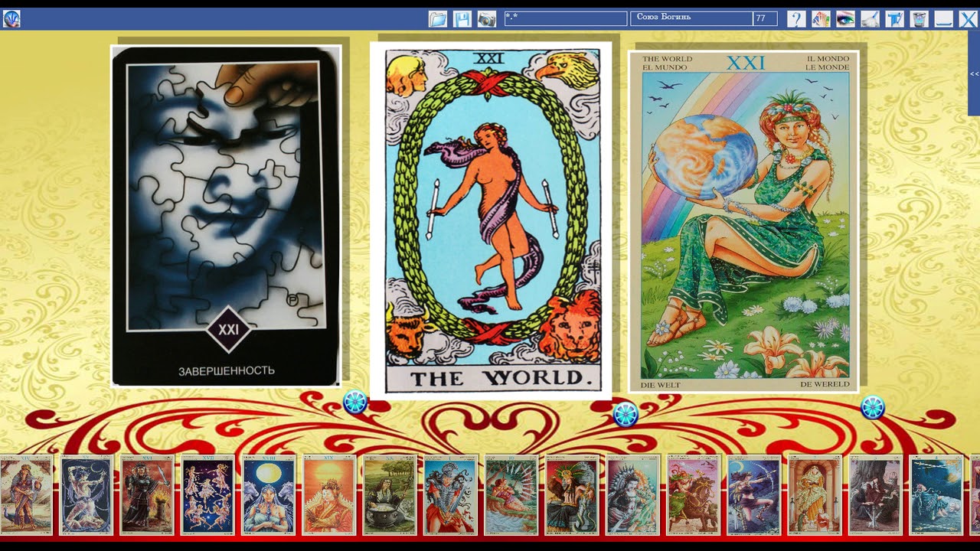Take a snapshot with the camera icon
Screen dimensions: 980x551
[x=487, y=19]
